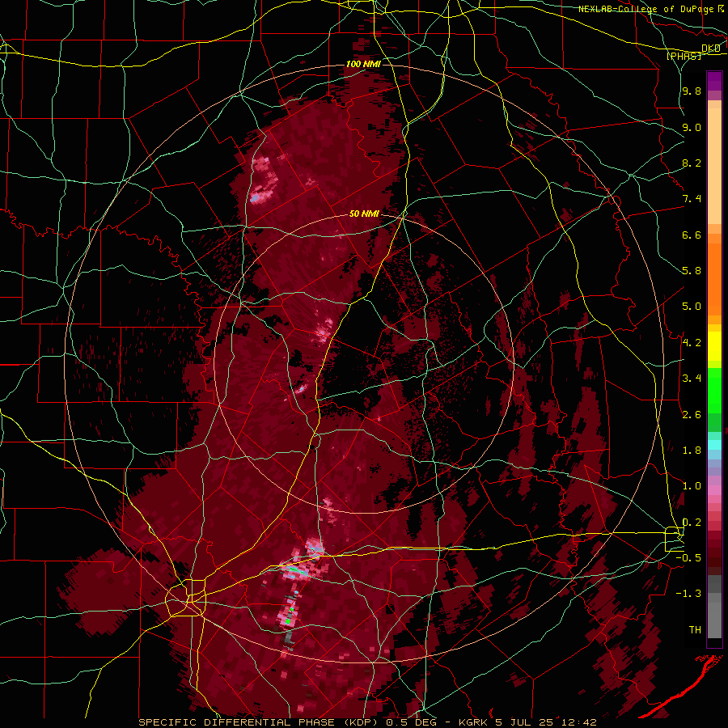Click the 0.2 value on color scale

tap(692, 523)
